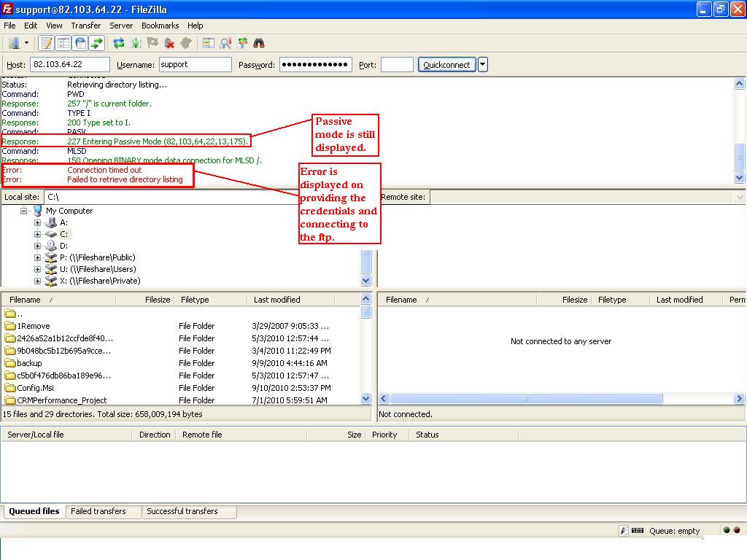Click remote file list horizontal scrollbar thumb
Image resolution: width=747 pixels, height=560 pixels.
pos(526,399)
